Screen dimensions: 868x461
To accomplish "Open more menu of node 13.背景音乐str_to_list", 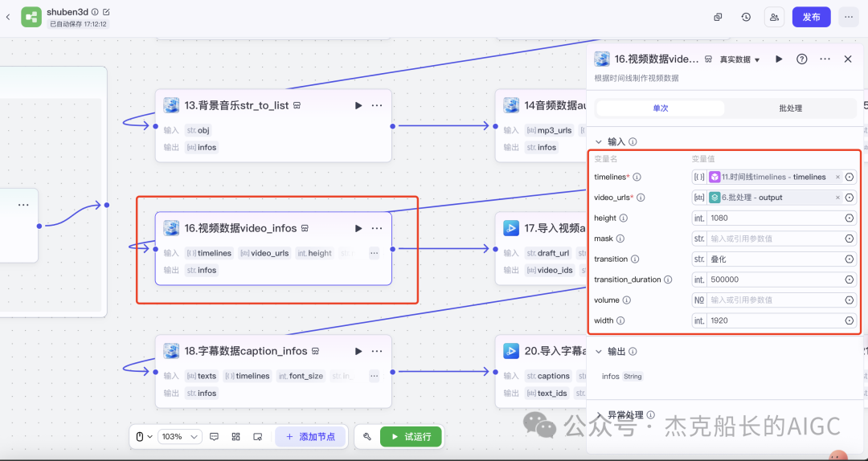I will coord(377,105).
